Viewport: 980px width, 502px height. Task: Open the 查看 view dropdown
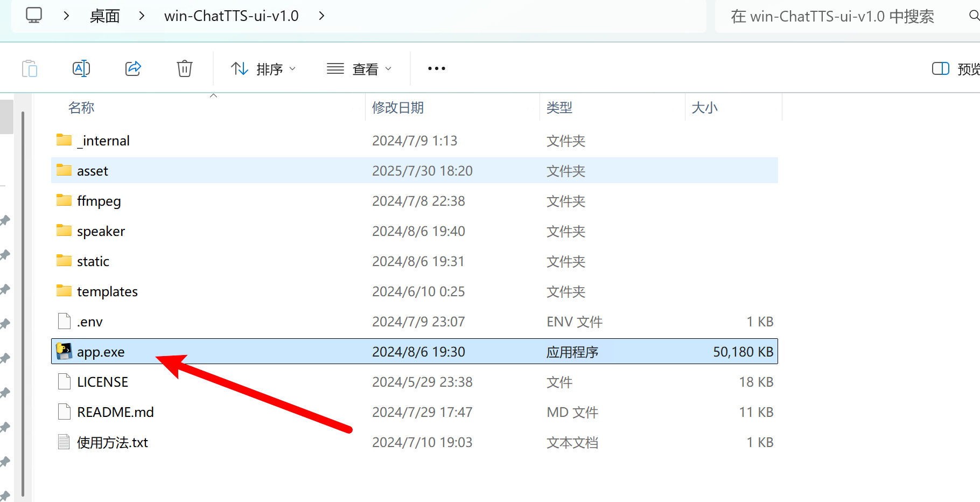(x=359, y=69)
